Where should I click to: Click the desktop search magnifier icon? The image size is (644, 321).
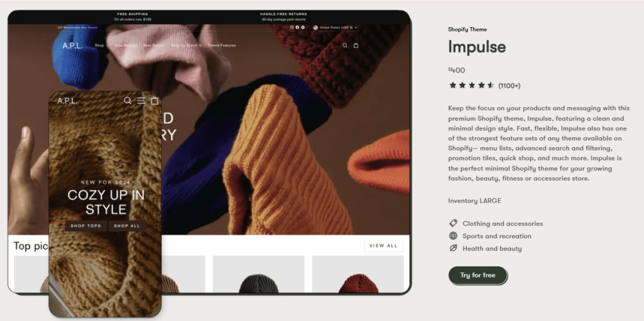pyautogui.click(x=345, y=45)
